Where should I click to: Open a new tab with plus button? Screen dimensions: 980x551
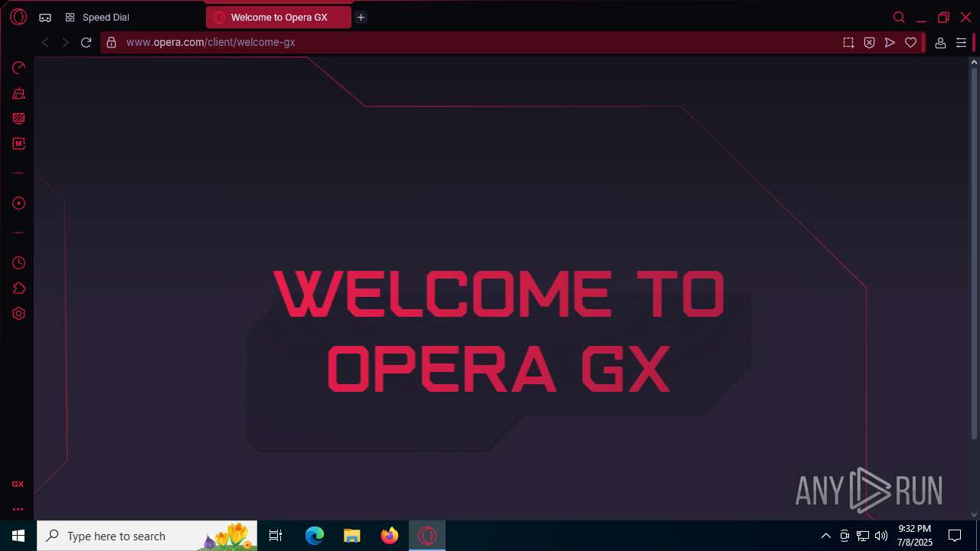(x=361, y=18)
